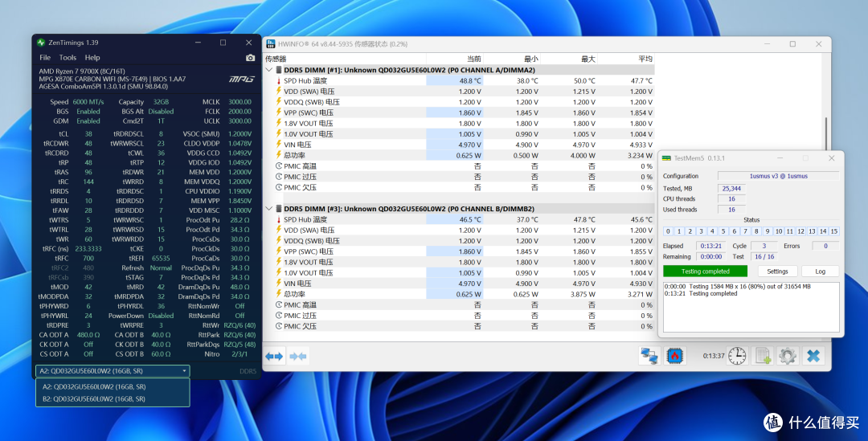
Task: Click TestMem5 status cell 0
Action: pyautogui.click(x=668, y=231)
